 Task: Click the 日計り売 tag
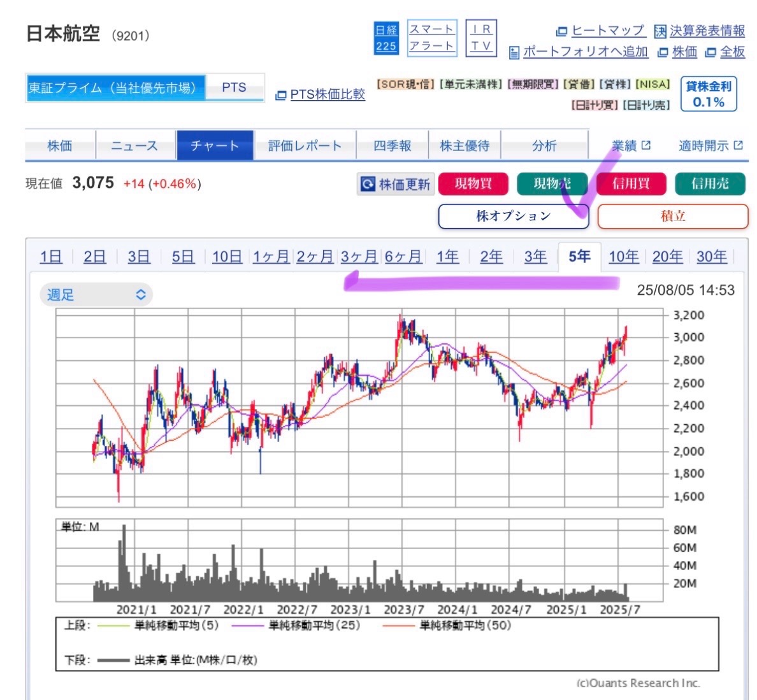[x=646, y=105]
